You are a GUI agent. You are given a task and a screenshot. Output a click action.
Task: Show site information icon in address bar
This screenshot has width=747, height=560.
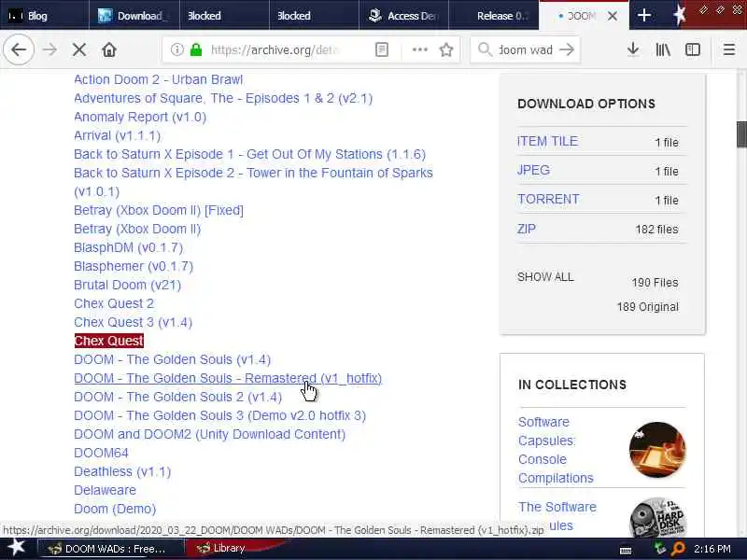176,49
